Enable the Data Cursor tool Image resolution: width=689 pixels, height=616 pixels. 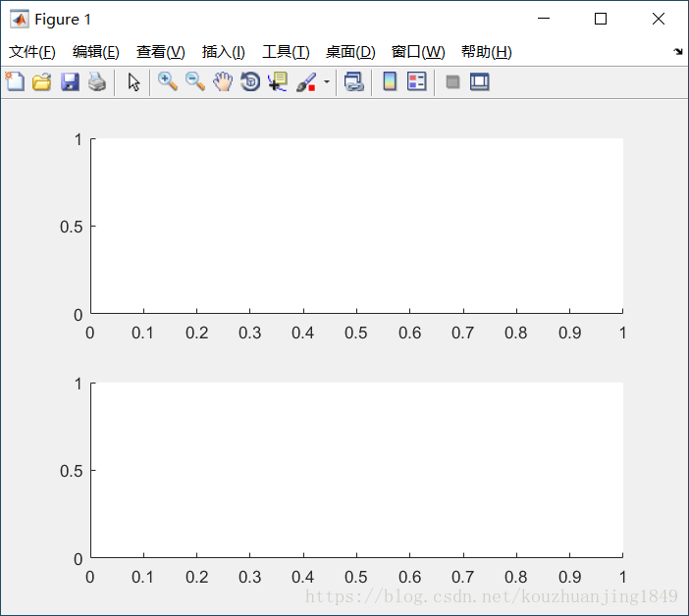point(278,82)
